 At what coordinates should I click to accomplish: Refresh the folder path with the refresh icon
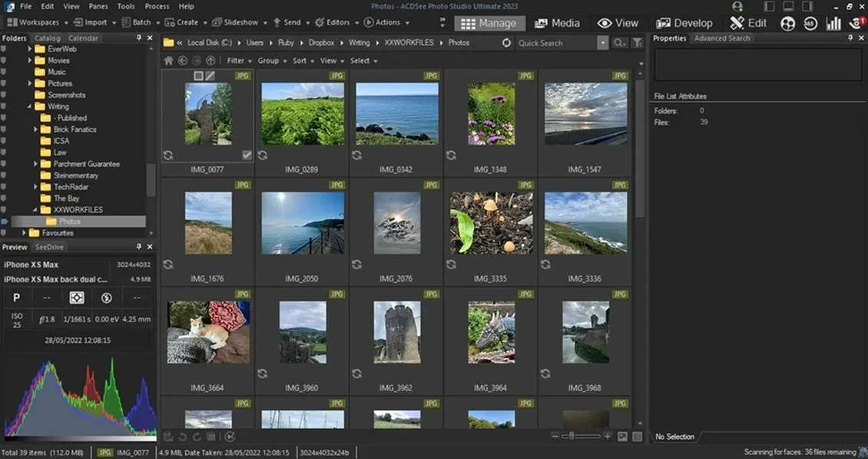[x=506, y=43]
